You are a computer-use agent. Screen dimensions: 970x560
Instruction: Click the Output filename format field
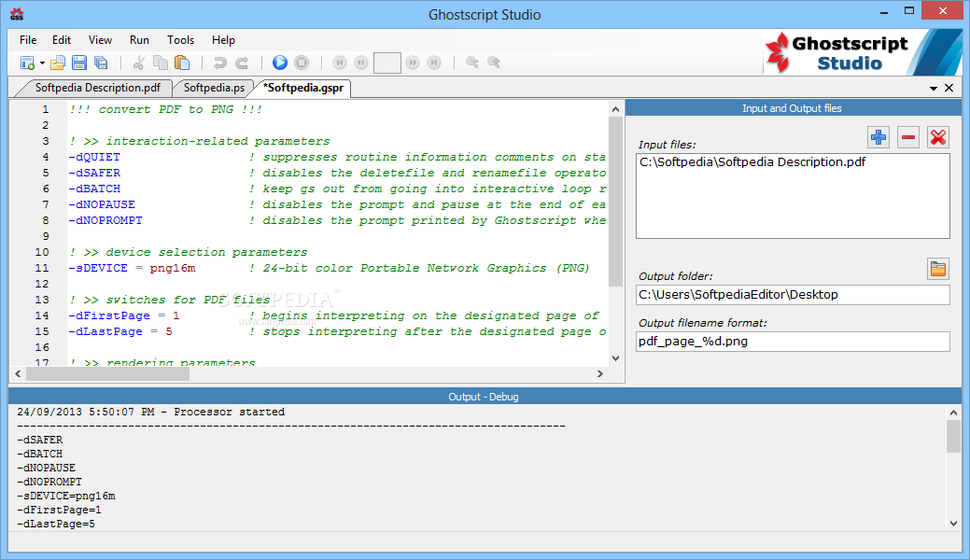pyautogui.click(x=793, y=341)
